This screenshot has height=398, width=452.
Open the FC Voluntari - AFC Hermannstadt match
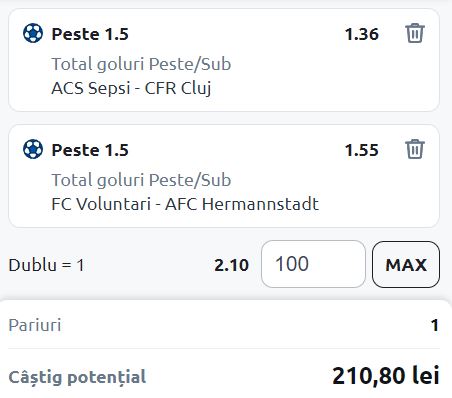coord(185,204)
